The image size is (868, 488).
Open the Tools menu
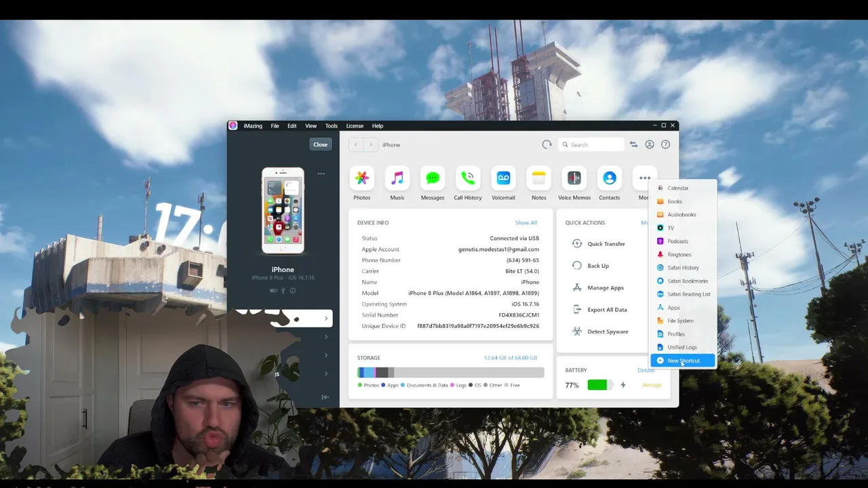tap(331, 126)
